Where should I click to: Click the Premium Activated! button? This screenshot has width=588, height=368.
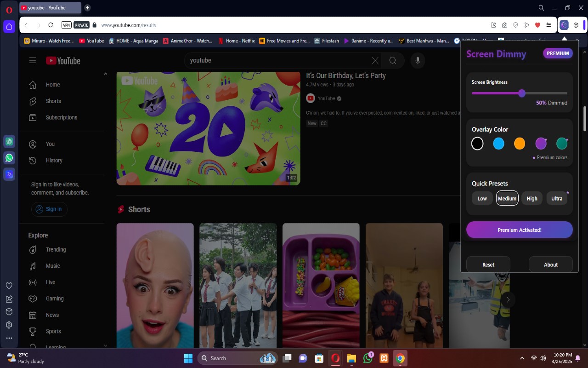pos(520,230)
